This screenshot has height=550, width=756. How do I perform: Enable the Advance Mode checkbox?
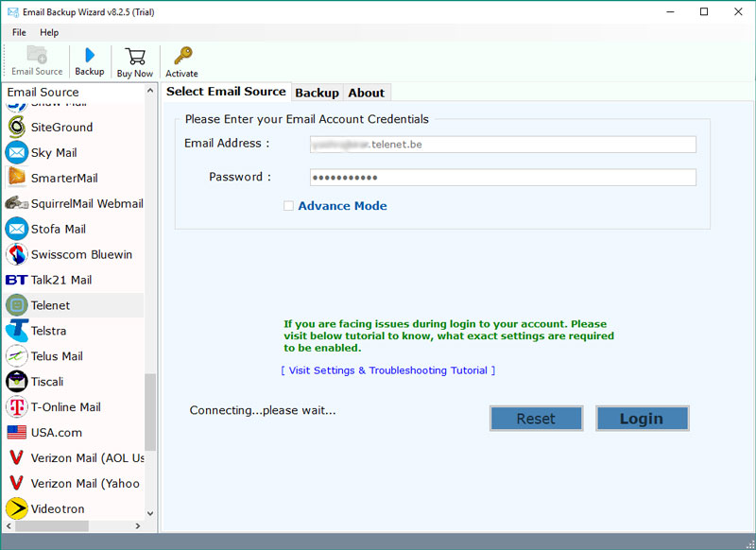pyautogui.click(x=289, y=206)
